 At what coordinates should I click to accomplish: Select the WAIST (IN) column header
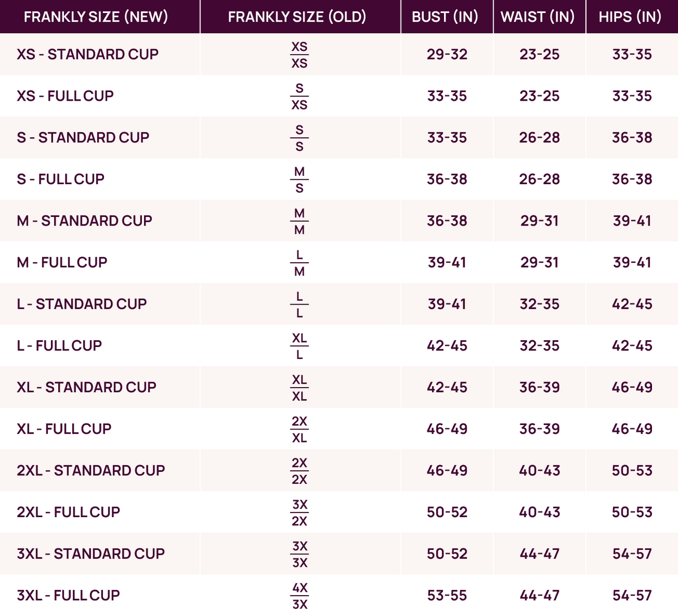point(537,17)
